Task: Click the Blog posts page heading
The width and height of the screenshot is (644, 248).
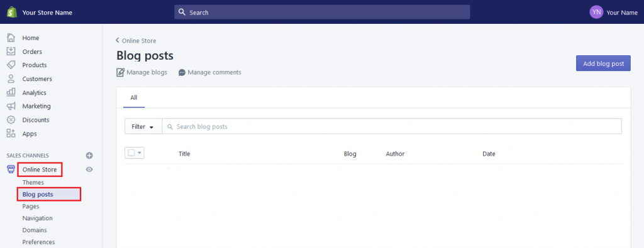Action: [x=145, y=55]
